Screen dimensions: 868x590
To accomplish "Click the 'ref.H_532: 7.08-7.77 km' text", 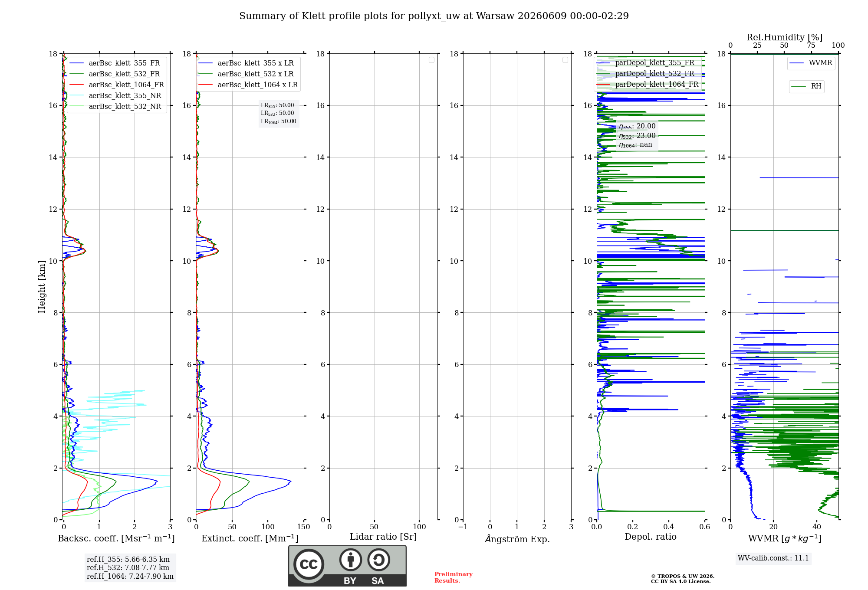I will (x=128, y=568).
